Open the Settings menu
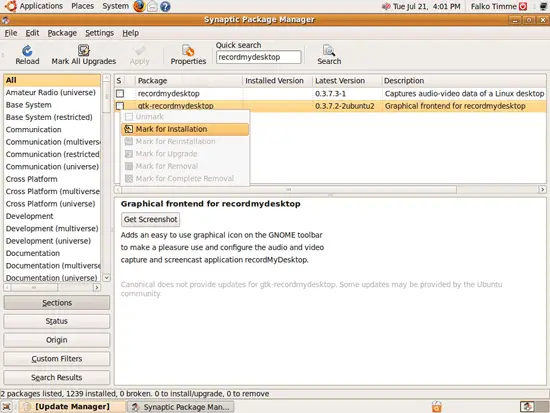Screen dimensions: 550x413 coord(99,33)
